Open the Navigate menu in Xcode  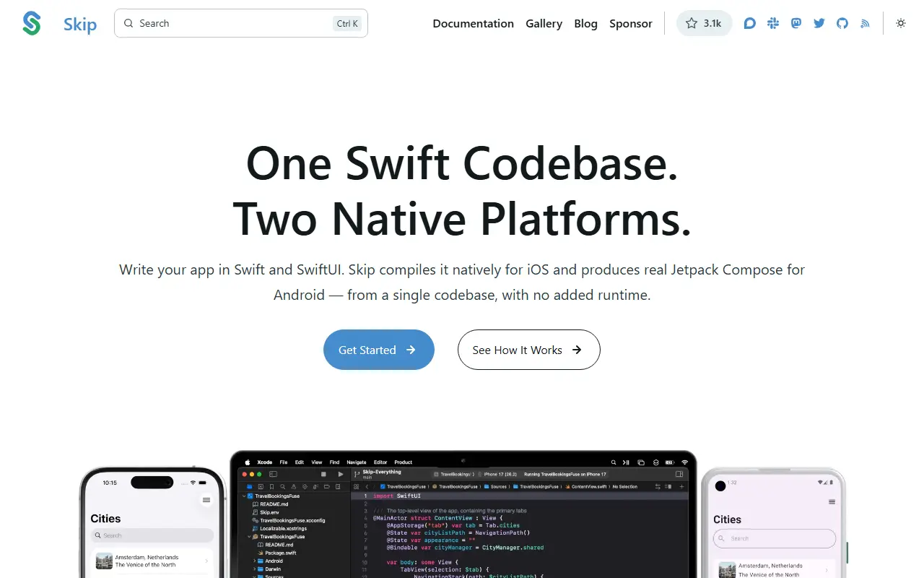tap(357, 462)
